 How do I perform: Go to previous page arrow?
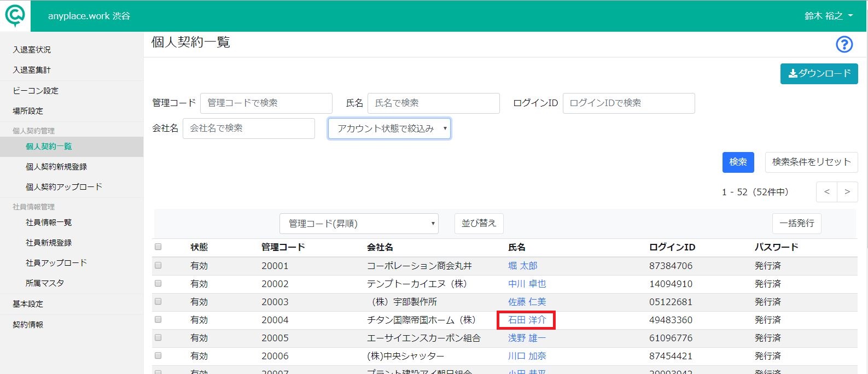point(826,192)
